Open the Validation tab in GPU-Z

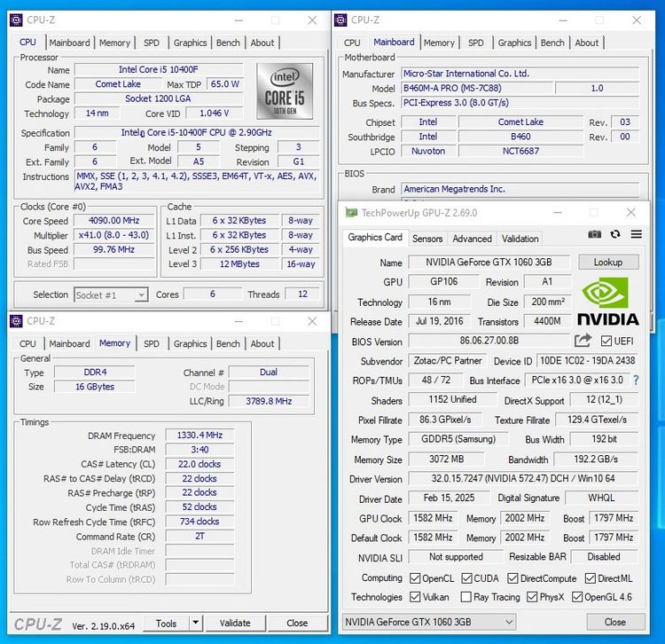(x=520, y=239)
